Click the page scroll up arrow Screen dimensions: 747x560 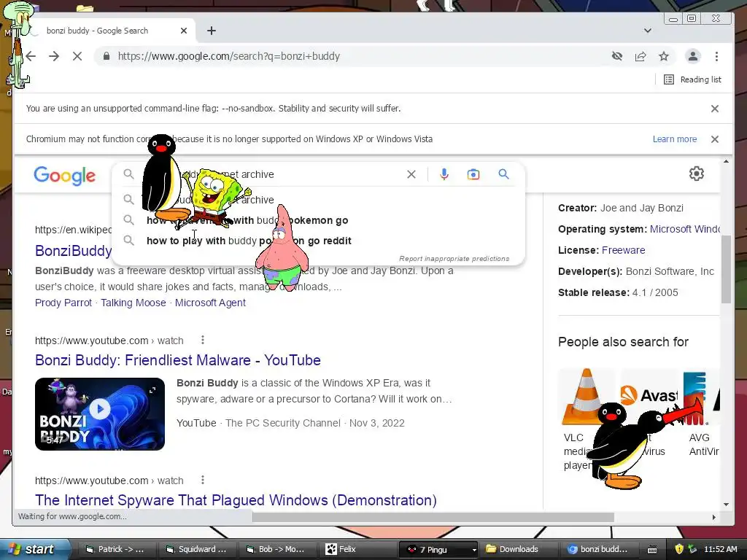pos(726,161)
